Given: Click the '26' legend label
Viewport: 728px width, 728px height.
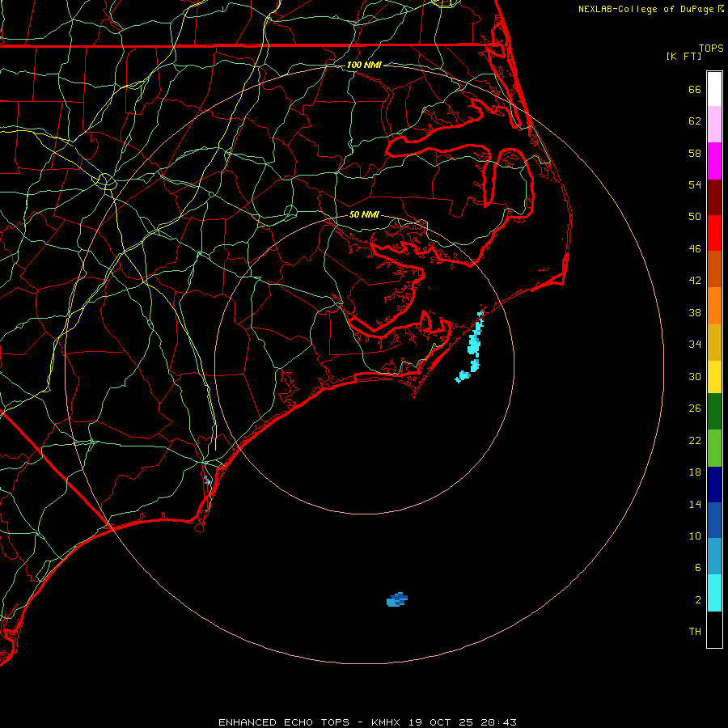Looking at the screenshot, I should [695, 408].
